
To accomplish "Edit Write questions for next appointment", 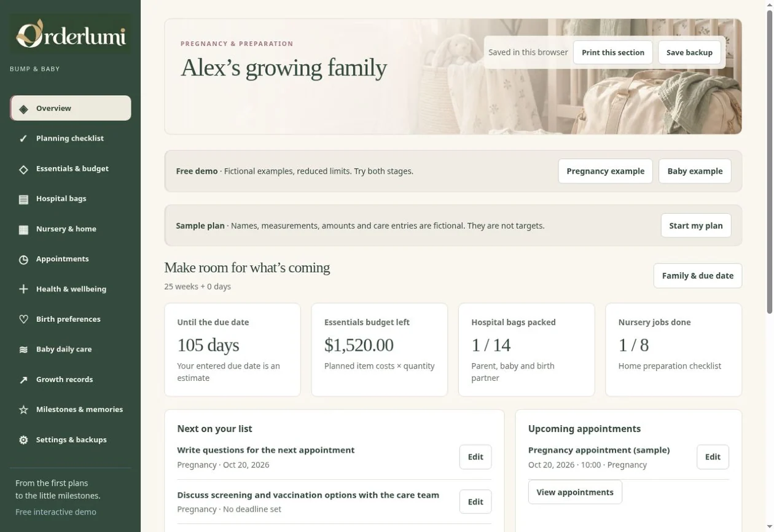I will click(x=475, y=457).
